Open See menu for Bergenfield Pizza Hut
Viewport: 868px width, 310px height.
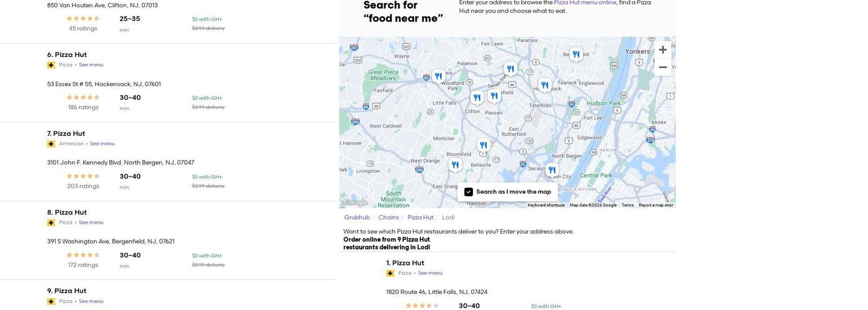91,223
